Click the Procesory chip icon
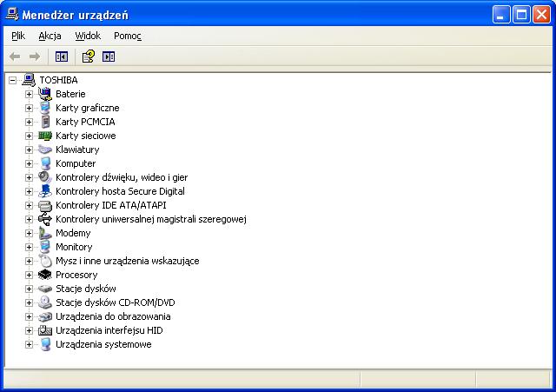The width and height of the screenshot is (556, 392). [x=45, y=275]
